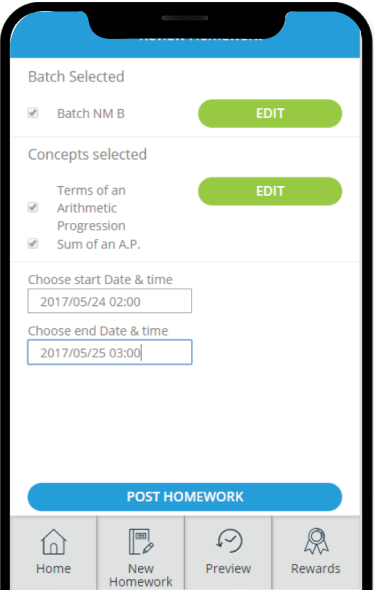Click the Batch NM B label text
The image size is (374, 590).
pos(91,113)
